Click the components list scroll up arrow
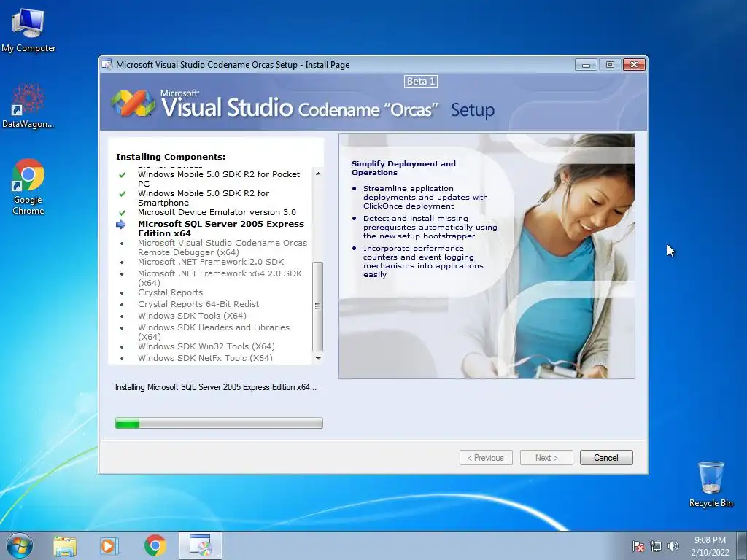 pos(318,174)
